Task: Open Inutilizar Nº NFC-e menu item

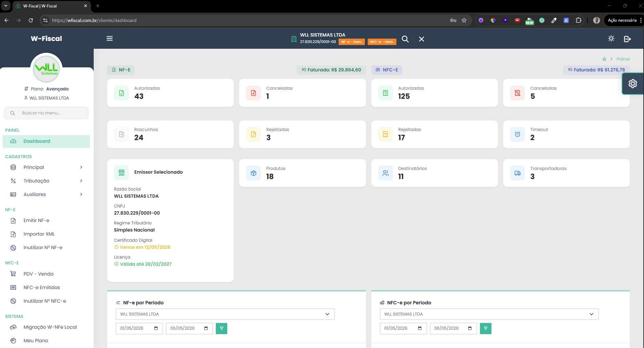Action: click(46, 301)
